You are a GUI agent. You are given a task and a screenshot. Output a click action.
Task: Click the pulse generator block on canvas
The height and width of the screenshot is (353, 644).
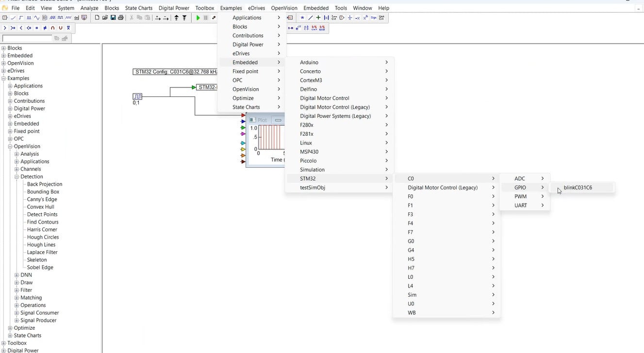[x=137, y=96]
